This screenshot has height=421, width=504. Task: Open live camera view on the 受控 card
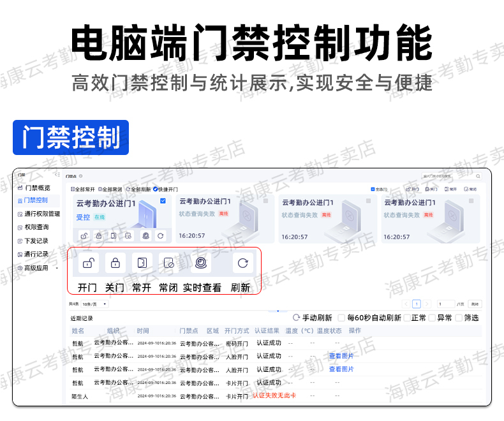coord(146,236)
